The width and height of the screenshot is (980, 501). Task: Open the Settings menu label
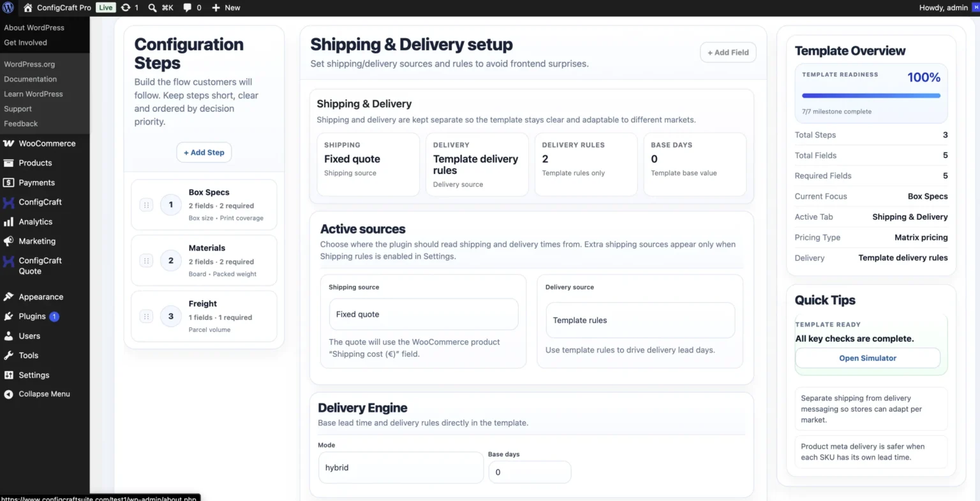pyautogui.click(x=34, y=375)
